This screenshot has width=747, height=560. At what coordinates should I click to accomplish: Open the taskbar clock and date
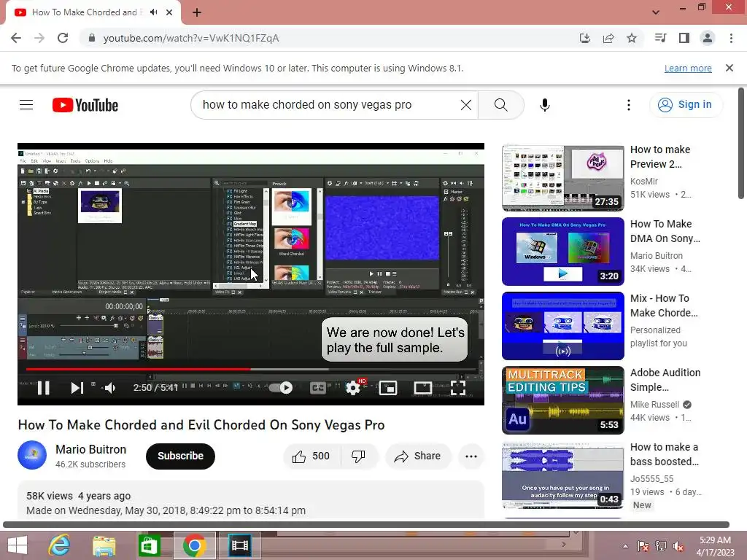coord(715,546)
